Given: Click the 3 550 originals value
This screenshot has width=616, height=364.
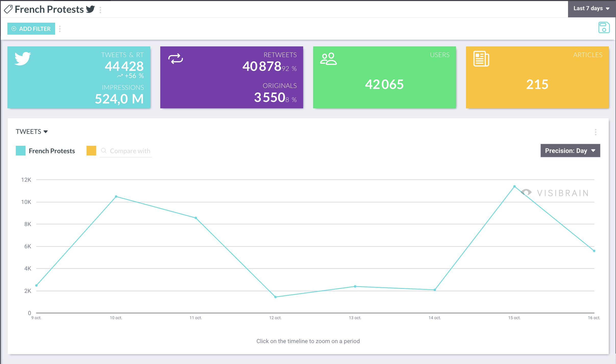Looking at the screenshot, I should (x=269, y=97).
